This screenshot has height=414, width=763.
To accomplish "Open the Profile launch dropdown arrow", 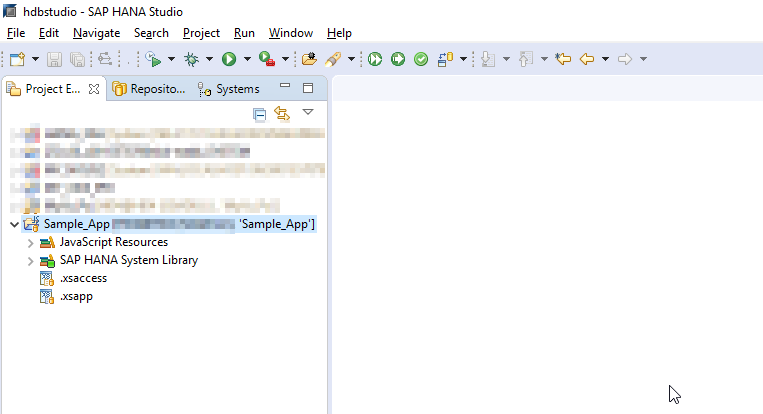I will click(171, 59).
